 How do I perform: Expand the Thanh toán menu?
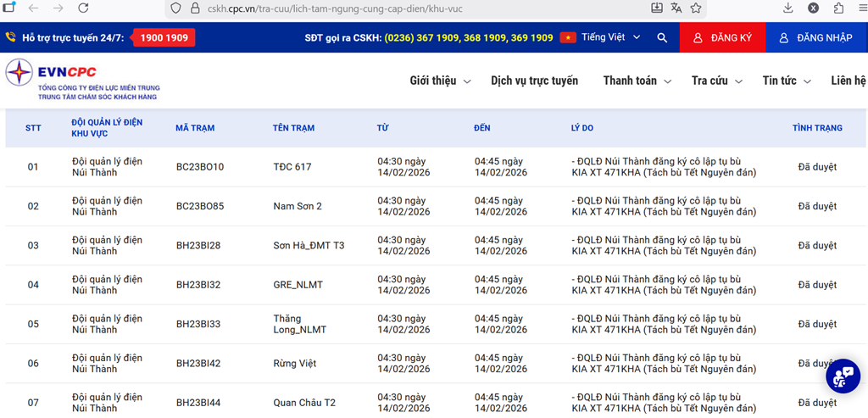[x=637, y=81]
